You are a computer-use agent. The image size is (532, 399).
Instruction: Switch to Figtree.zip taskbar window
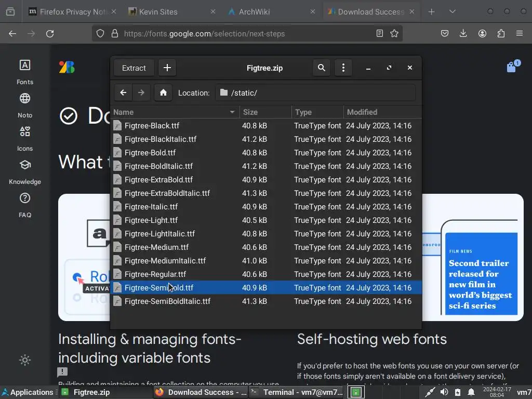[x=105, y=392]
